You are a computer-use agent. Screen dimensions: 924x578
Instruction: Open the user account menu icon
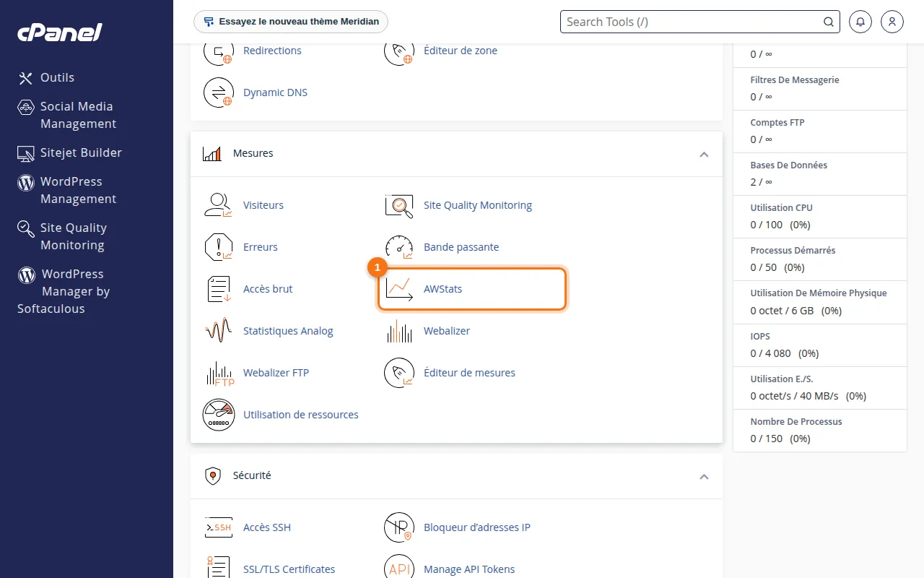[x=892, y=22]
